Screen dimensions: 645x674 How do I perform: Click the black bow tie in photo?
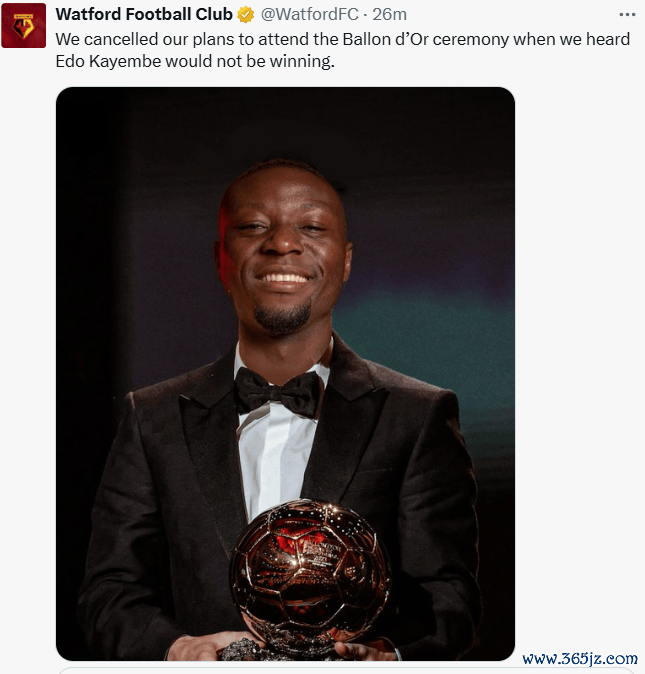(278, 391)
